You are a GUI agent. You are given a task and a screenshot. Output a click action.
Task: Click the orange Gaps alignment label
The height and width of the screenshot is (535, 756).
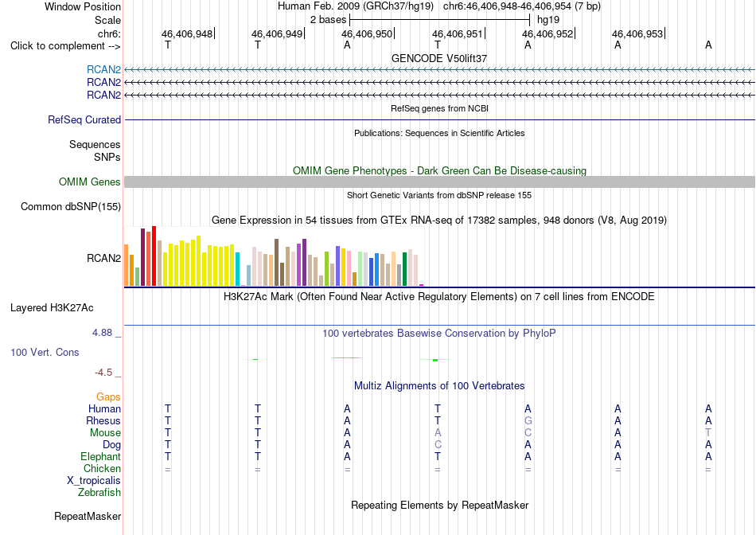click(108, 396)
